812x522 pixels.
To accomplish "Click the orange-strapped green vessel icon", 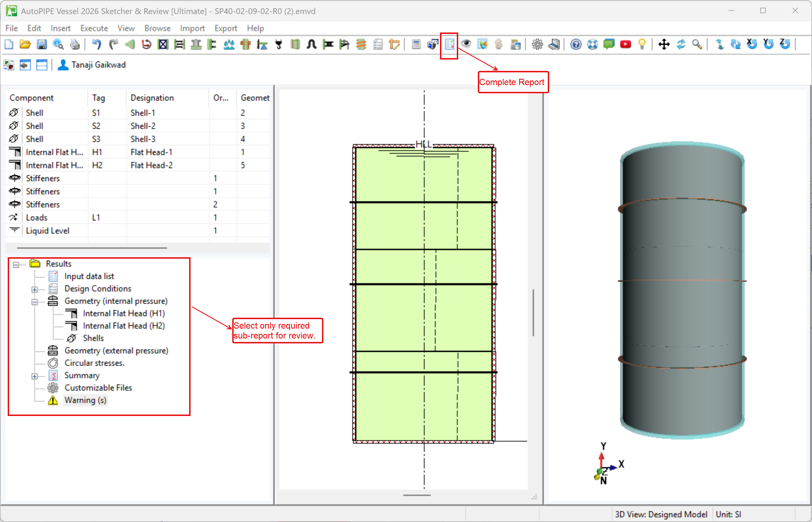I will click(246, 44).
